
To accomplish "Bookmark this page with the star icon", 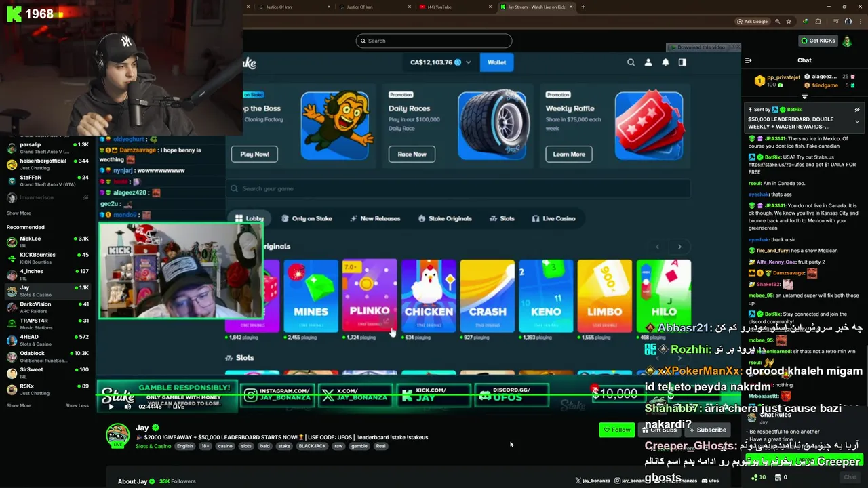I will (x=788, y=22).
